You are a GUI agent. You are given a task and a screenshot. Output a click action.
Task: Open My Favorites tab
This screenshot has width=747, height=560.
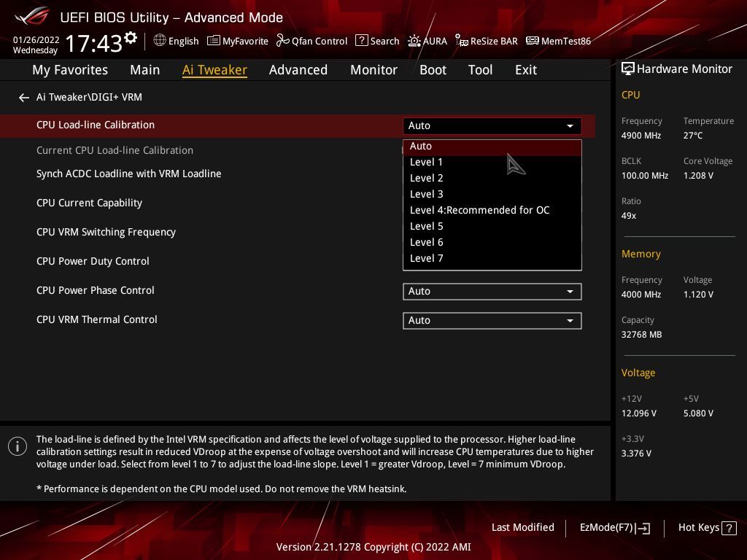tap(70, 70)
